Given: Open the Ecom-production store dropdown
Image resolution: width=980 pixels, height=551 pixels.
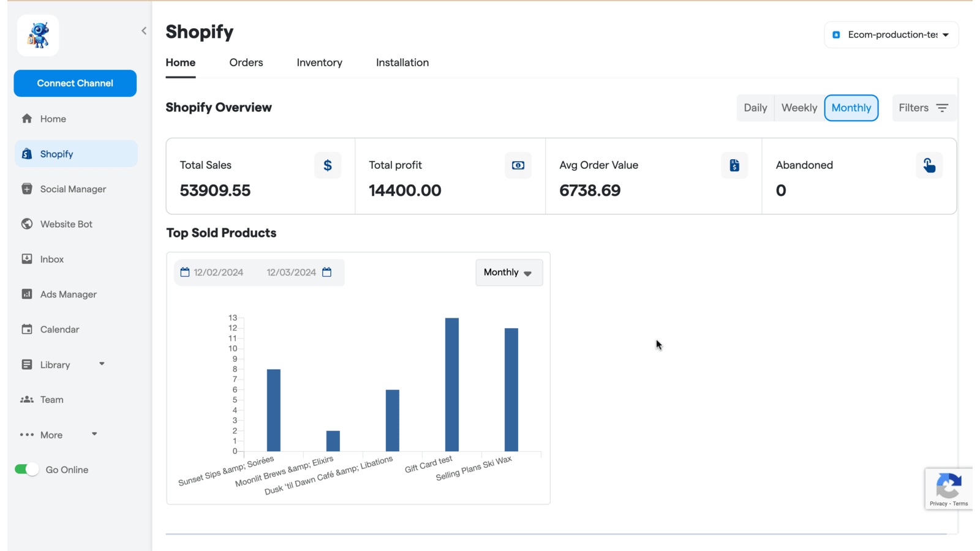Looking at the screenshot, I should coord(891,35).
